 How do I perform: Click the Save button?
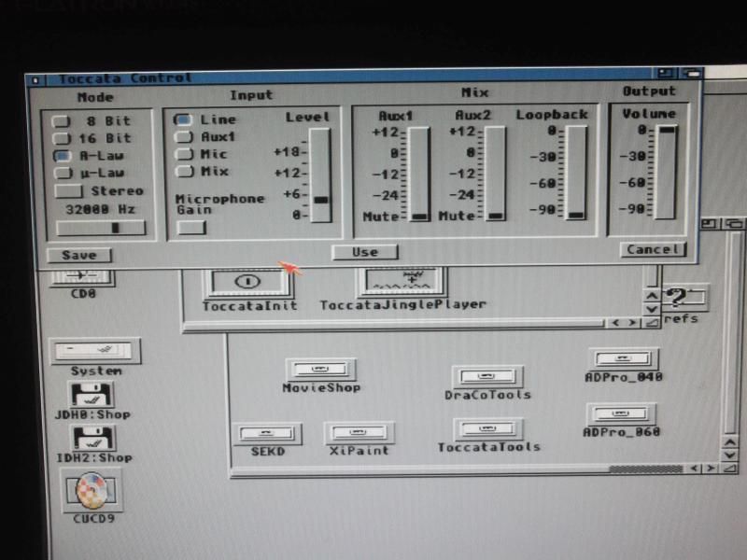coord(78,255)
